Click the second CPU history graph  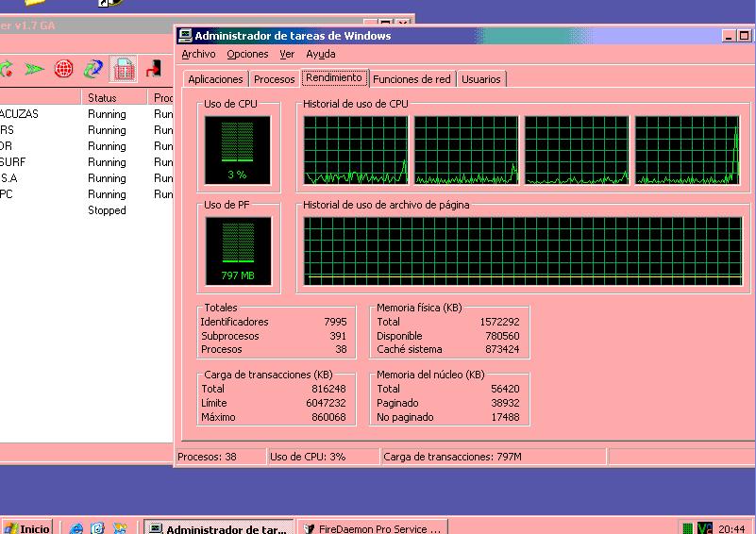point(466,150)
